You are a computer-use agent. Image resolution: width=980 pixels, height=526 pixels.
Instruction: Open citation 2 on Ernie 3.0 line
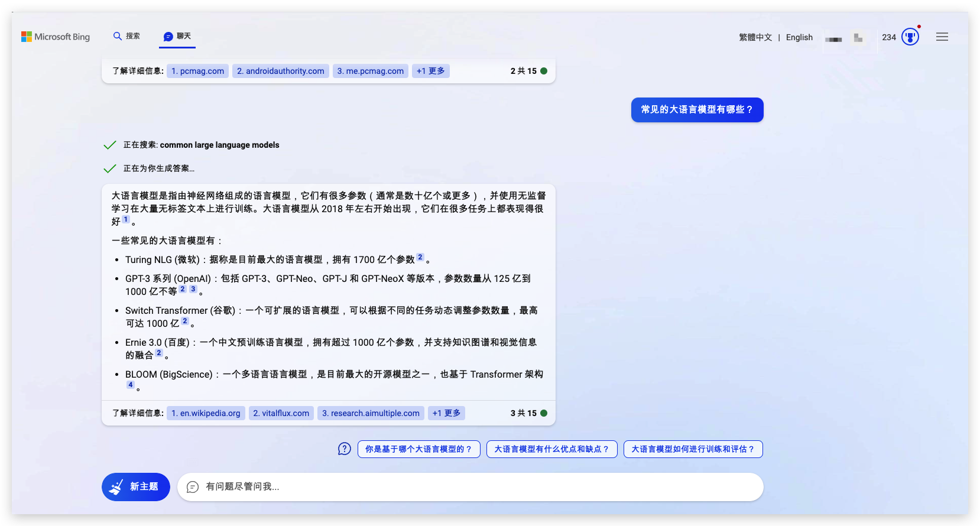(x=158, y=353)
